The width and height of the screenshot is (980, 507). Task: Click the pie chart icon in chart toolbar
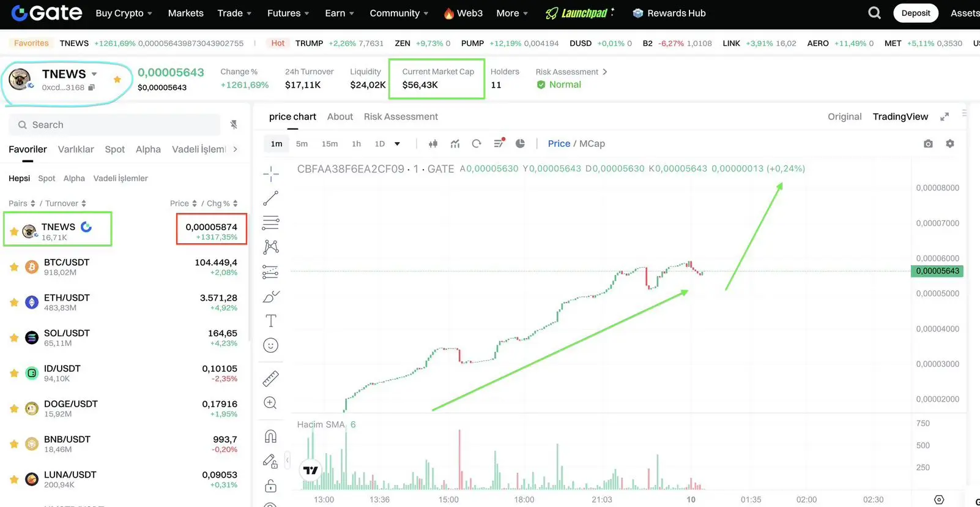pyautogui.click(x=520, y=143)
